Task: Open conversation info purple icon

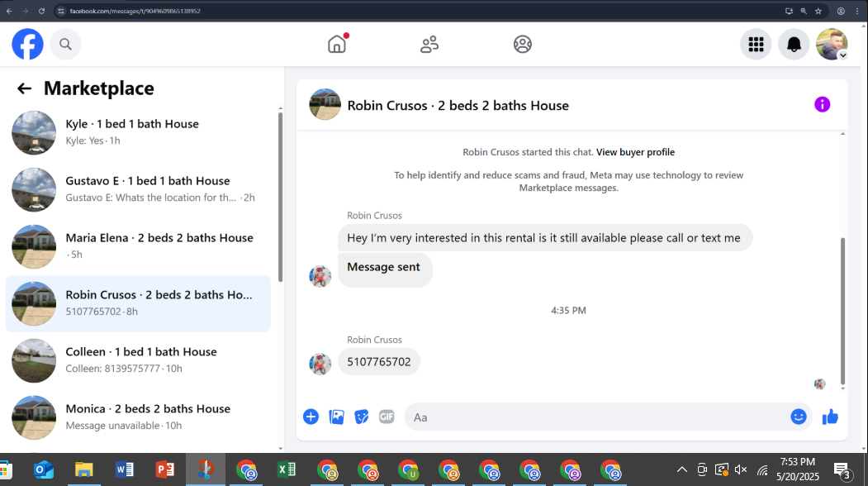Action: point(822,104)
